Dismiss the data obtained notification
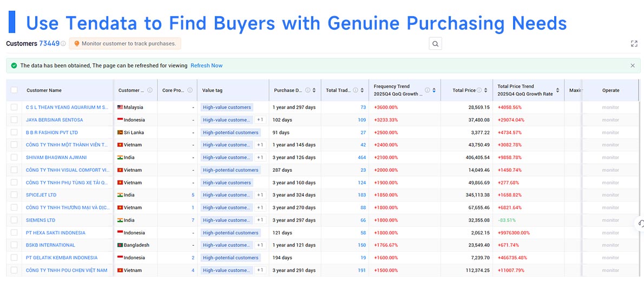644x282 pixels. point(633,65)
